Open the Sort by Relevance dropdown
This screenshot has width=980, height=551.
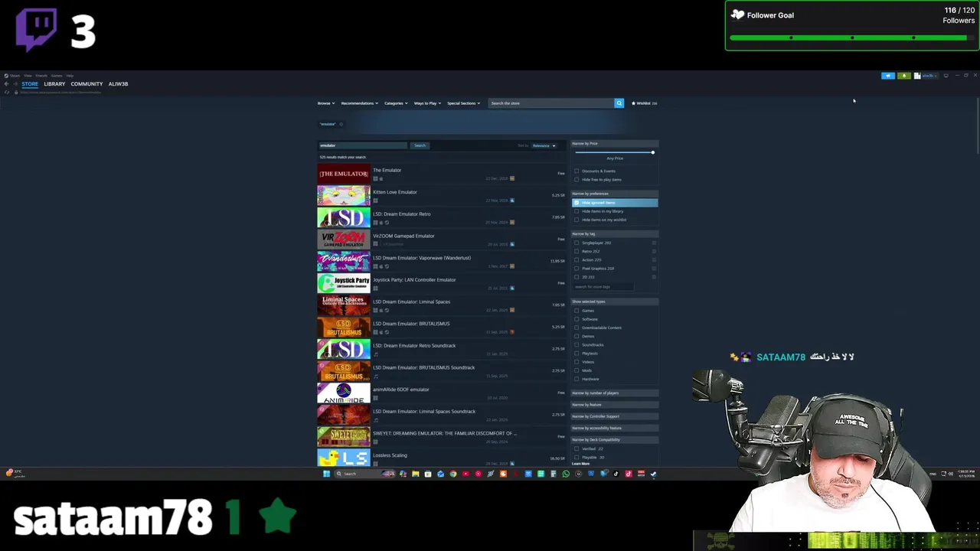point(544,145)
